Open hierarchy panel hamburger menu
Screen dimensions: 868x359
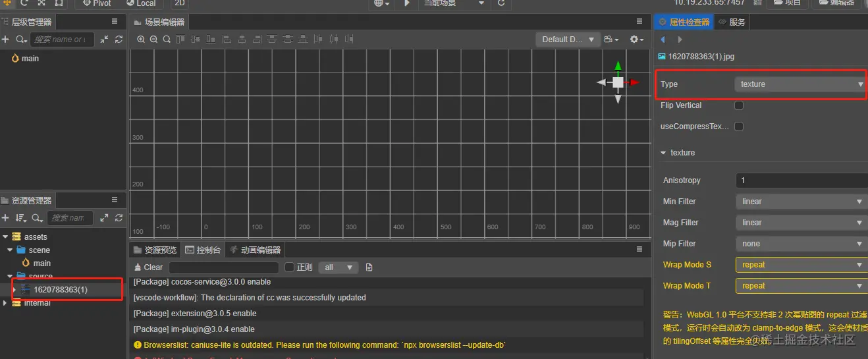point(115,22)
